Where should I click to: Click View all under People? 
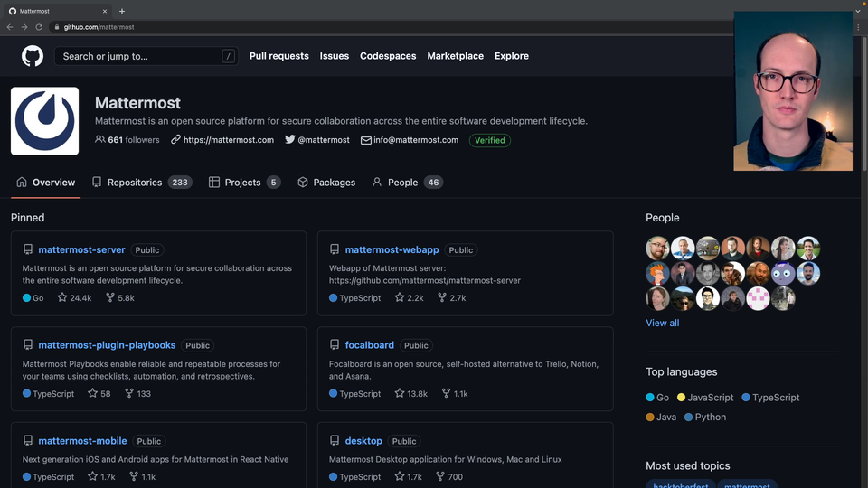(x=662, y=323)
